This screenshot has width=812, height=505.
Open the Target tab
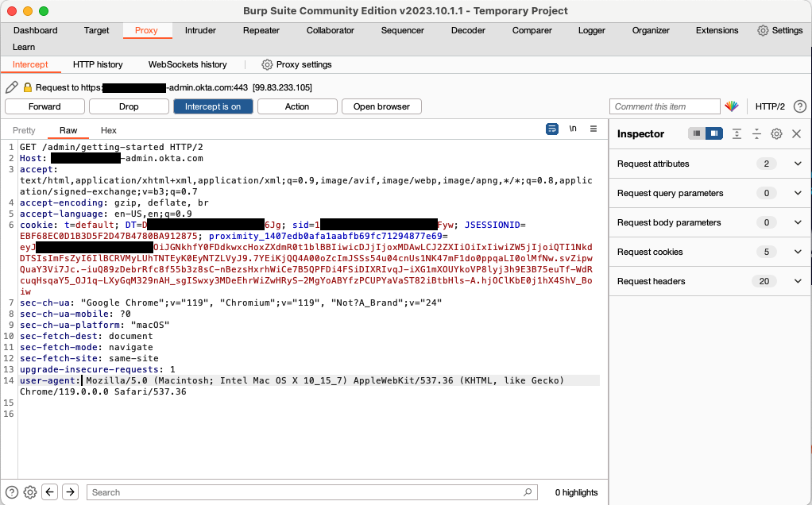(x=96, y=30)
